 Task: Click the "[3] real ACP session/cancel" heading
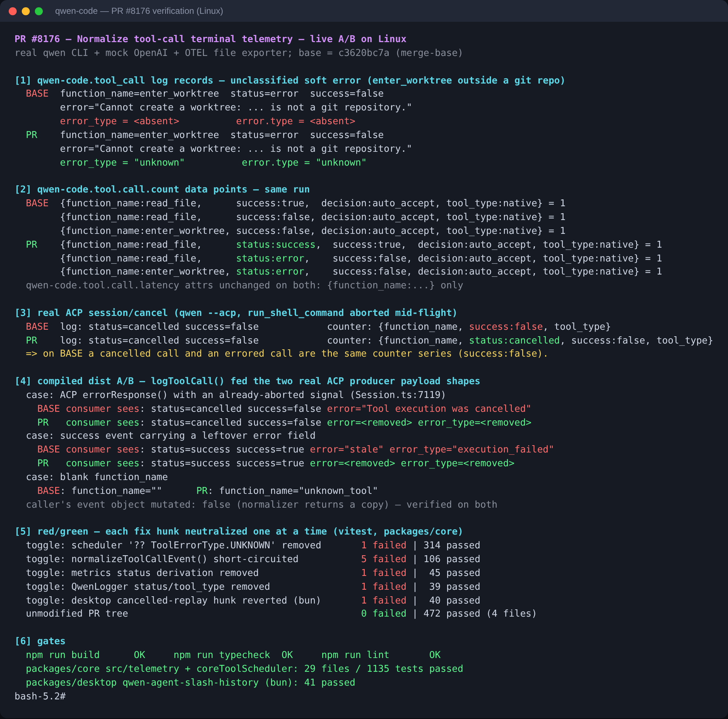236,313
